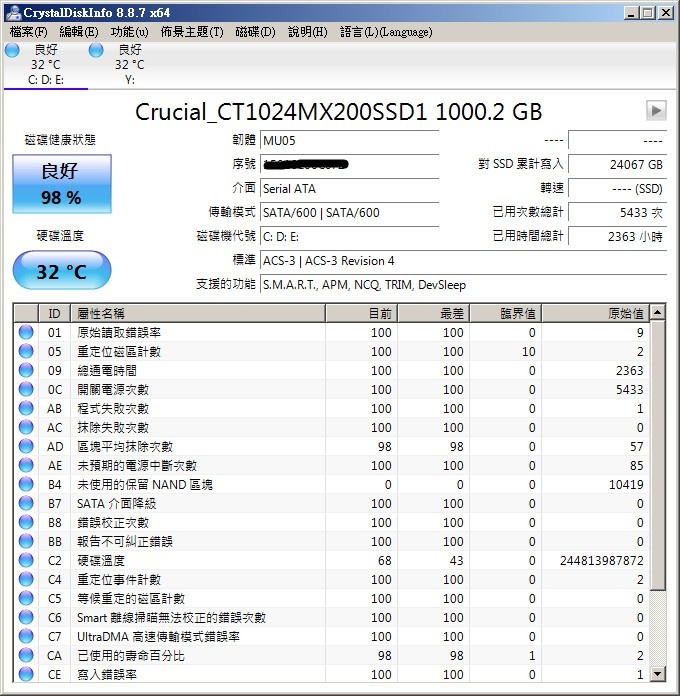Click the attribute name UltraDMA 高速傳輸模式錯誤率
Viewport: 680px width, 696px height.
tap(158, 637)
